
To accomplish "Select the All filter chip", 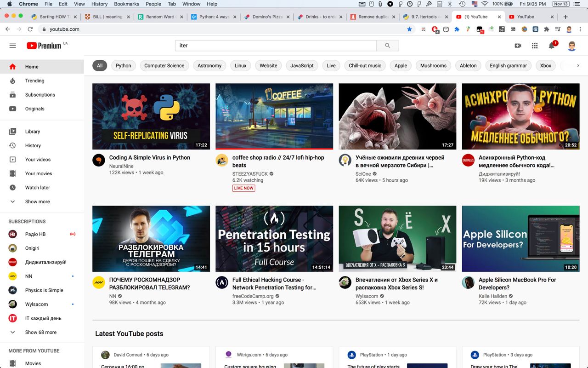I will coord(100,66).
